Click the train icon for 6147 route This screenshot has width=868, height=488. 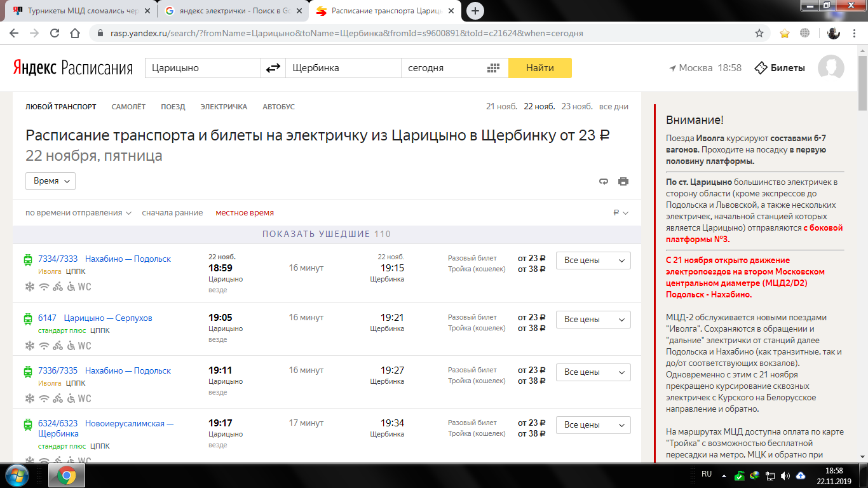click(28, 318)
